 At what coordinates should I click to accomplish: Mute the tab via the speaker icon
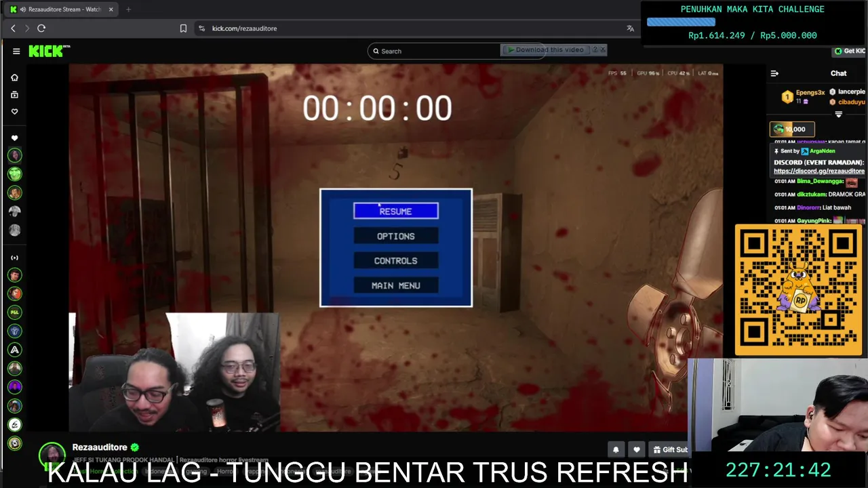click(23, 9)
